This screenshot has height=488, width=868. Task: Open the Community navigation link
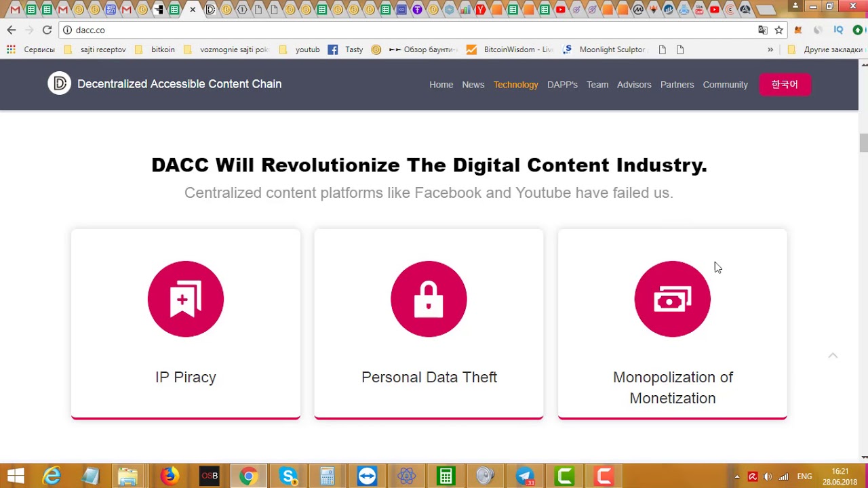[725, 85]
